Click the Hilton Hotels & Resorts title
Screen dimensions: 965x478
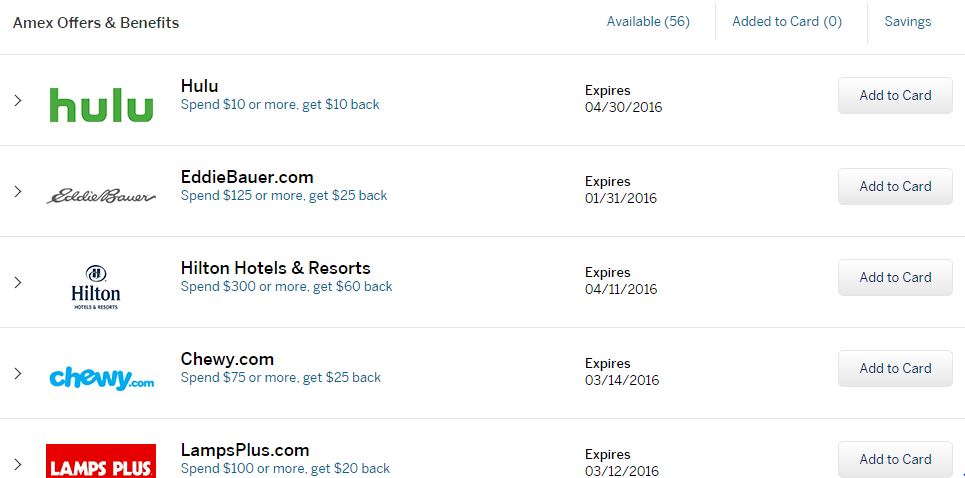point(275,268)
